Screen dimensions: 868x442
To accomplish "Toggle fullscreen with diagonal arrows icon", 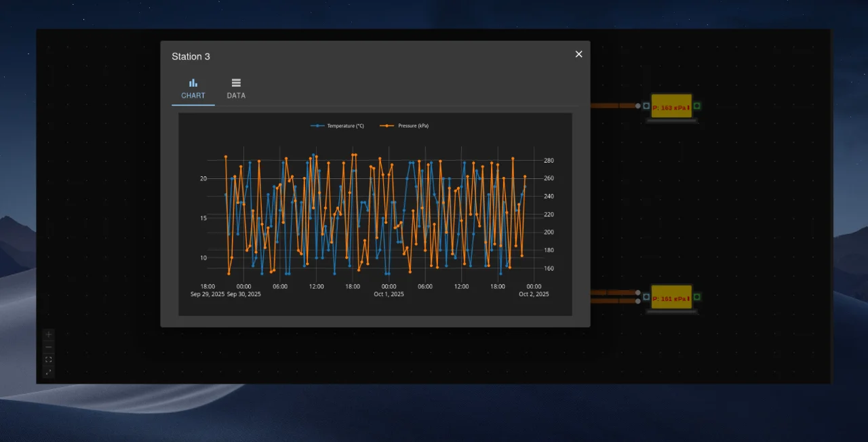I will click(48, 372).
